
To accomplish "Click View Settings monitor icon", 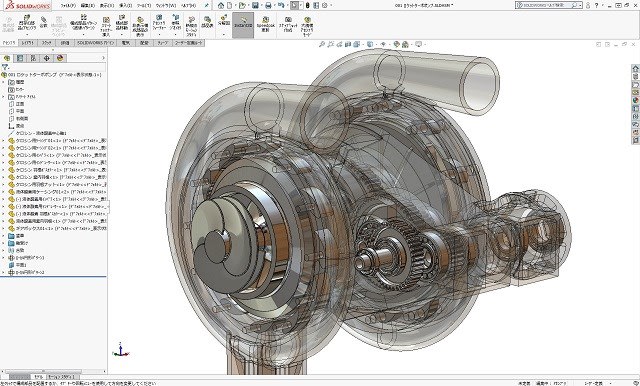I will pyautogui.click(x=419, y=44).
